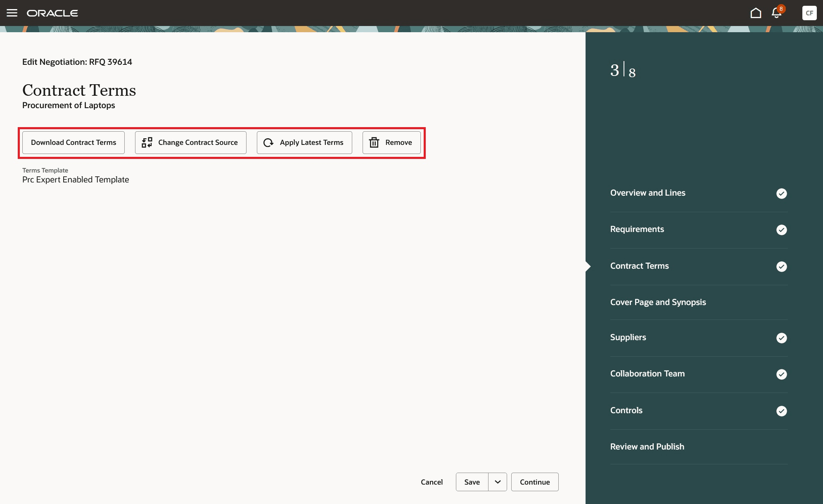Screen dimensions: 823x504
Task: Expand the Save dropdown arrow
Action: tap(498, 482)
